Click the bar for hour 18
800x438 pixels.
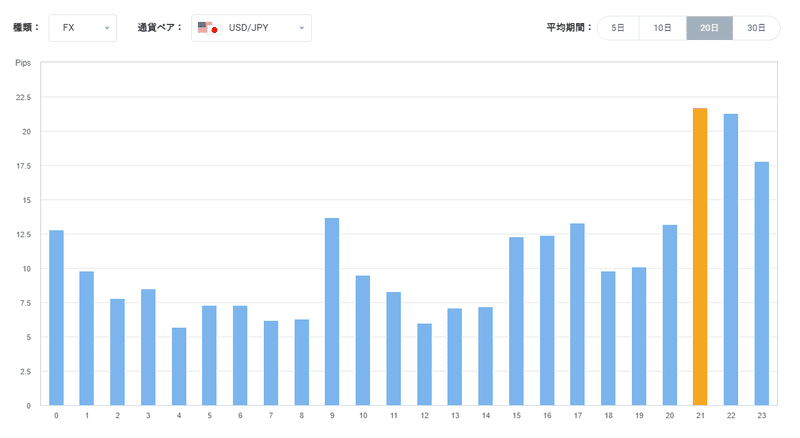pos(608,338)
